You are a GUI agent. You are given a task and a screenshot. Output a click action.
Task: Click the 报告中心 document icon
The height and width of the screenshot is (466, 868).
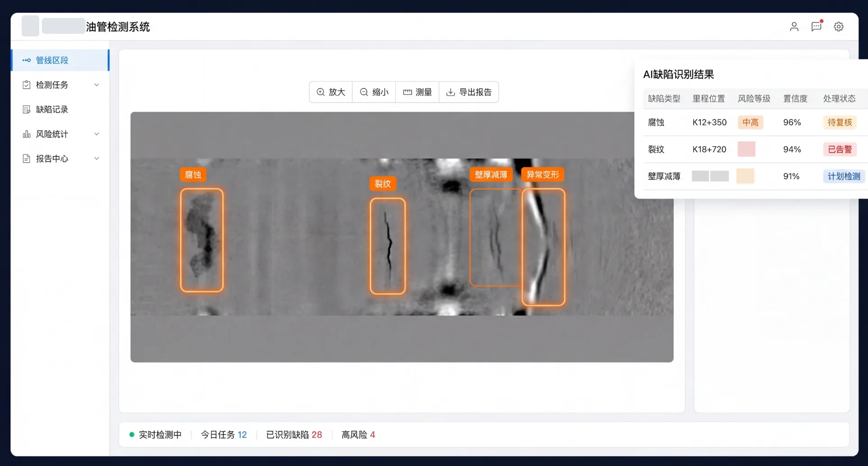coord(27,158)
